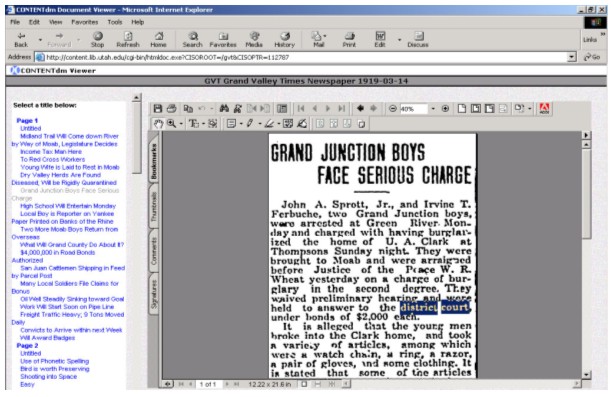Open the Edit menu
The width and height of the screenshot is (613, 397).
[34, 22]
